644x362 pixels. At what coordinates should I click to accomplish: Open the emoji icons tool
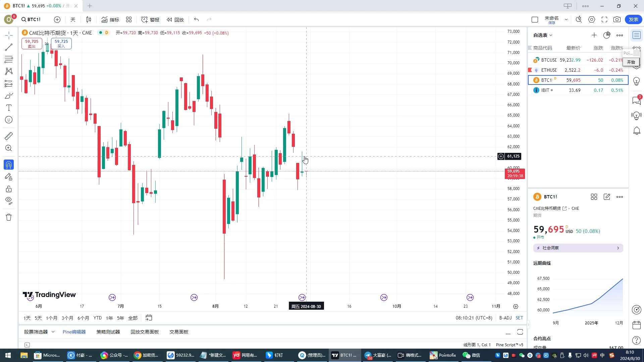coord(9,120)
